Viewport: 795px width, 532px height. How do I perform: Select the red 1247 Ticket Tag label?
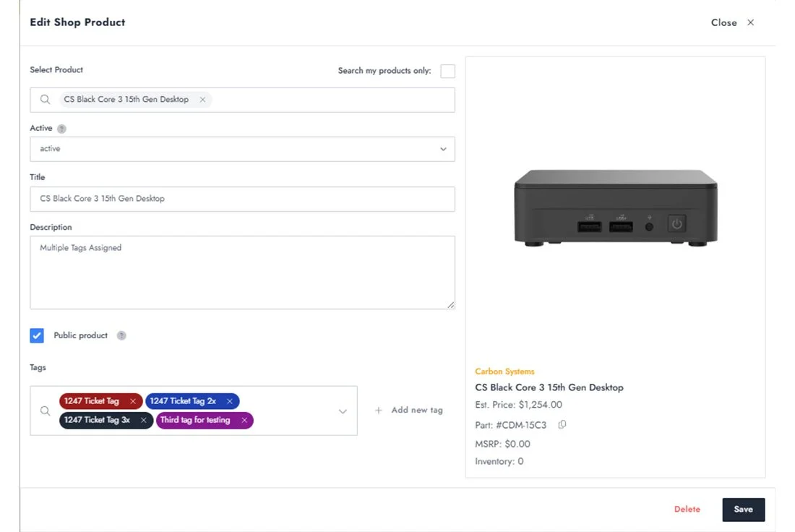tap(91, 401)
